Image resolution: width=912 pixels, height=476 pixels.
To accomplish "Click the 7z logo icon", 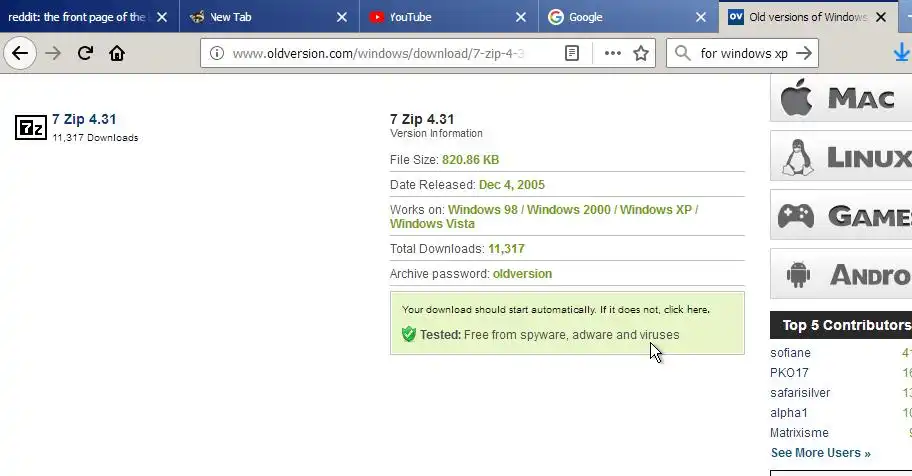I will point(31,127).
